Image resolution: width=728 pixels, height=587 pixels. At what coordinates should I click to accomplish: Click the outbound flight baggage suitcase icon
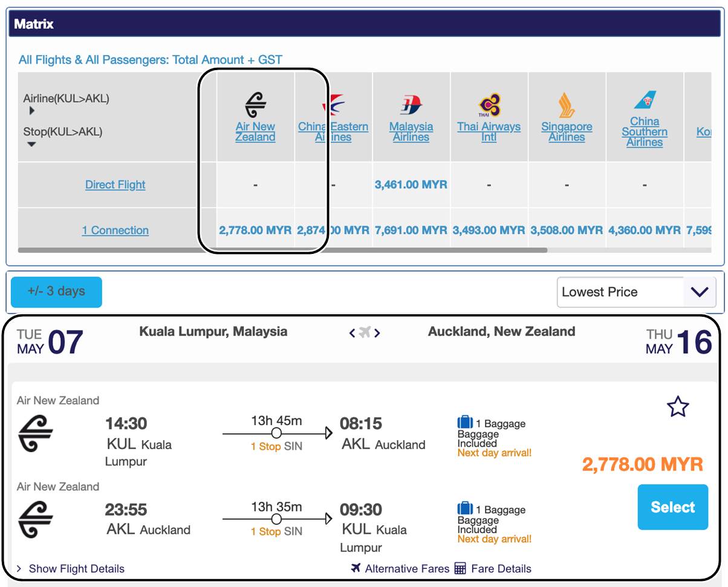click(464, 423)
